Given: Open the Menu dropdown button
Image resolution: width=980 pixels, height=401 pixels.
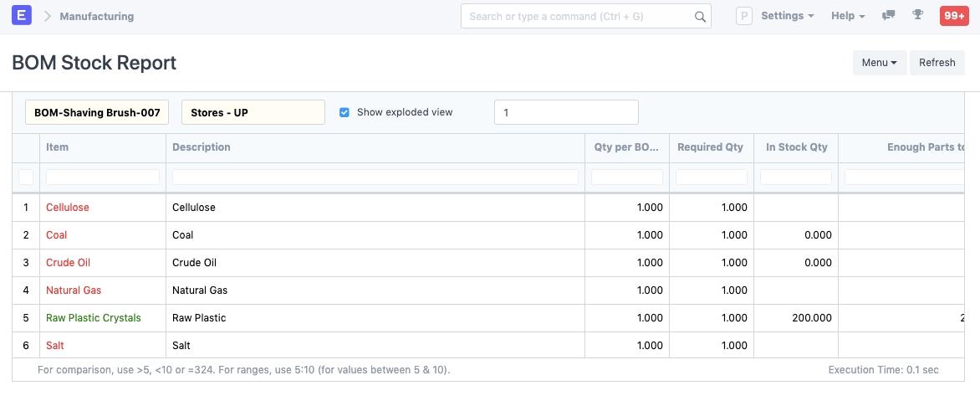Looking at the screenshot, I should 879,63.
